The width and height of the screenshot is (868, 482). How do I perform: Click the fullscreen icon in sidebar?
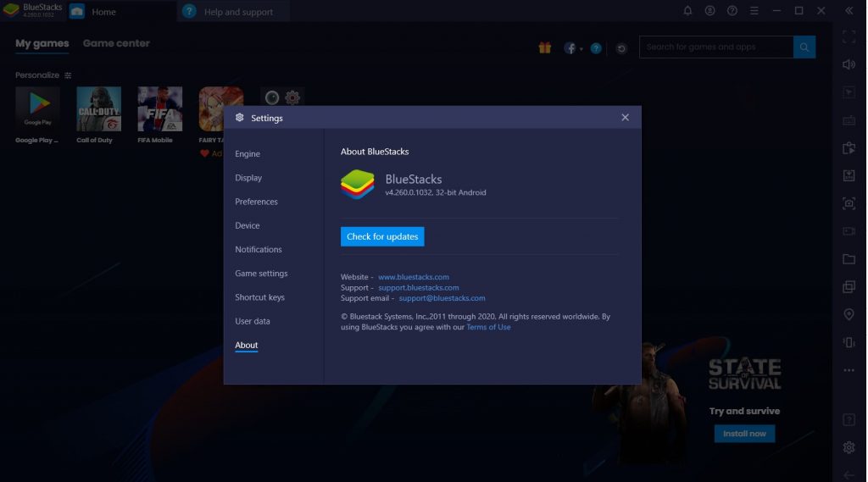tap(849, 37)
